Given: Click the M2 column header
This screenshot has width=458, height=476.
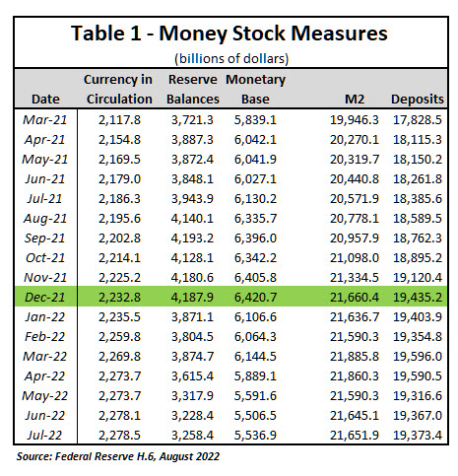Looking at the screenshot, I should [x=355, y=100].
